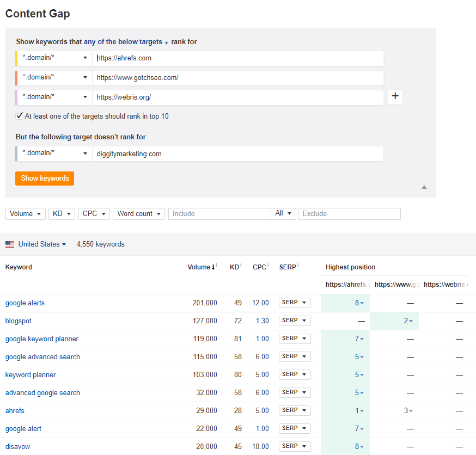
Task: Open the 'disavow' keyword link
Action: pyautogui.click(x=17, y=446)
